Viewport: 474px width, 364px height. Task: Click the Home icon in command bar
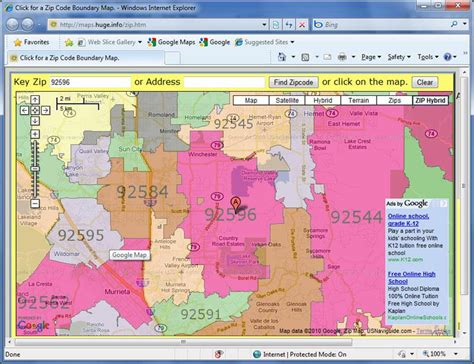[x=282, y=57]
